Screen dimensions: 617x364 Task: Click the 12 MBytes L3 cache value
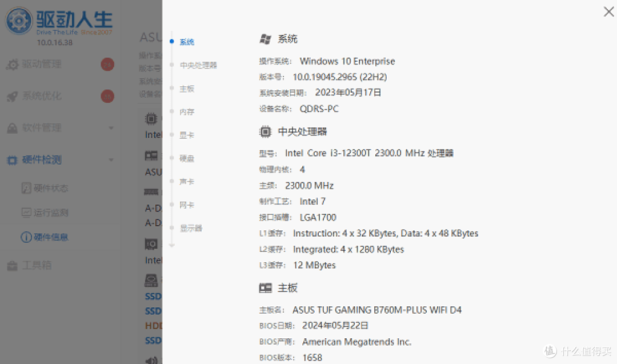coord(314,265)
